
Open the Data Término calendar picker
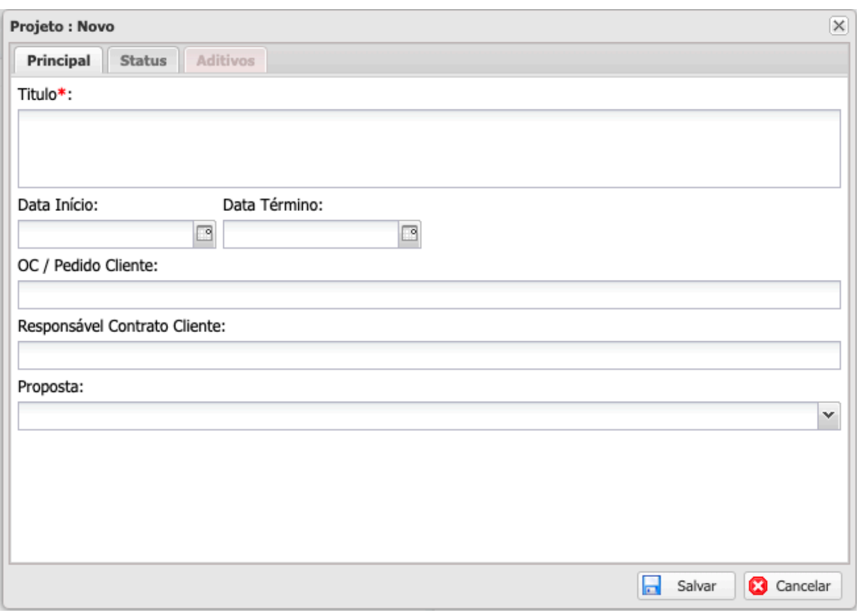coord(410,234)
